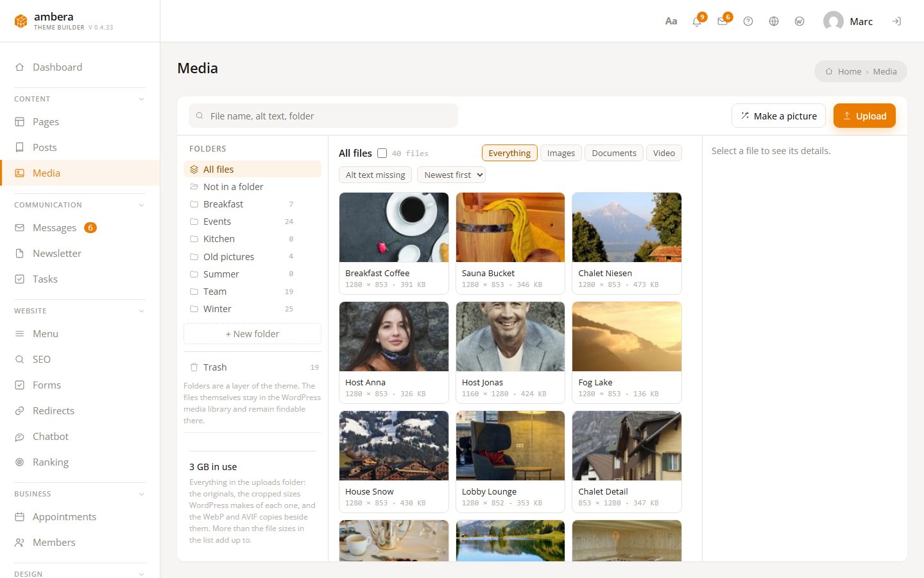The height and width of the screenshot is (578, 924).
Task: Filter files by Video
Action: 663,153
